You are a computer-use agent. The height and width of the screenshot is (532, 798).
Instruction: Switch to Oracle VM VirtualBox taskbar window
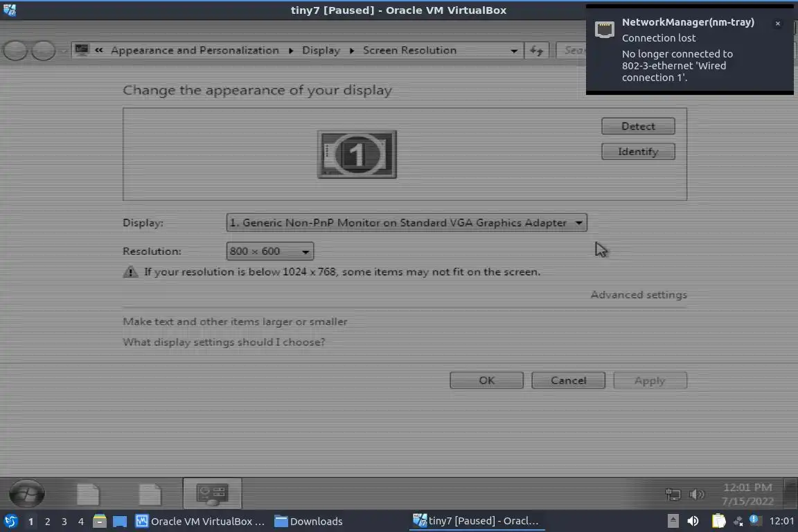(x=200, y=522)
